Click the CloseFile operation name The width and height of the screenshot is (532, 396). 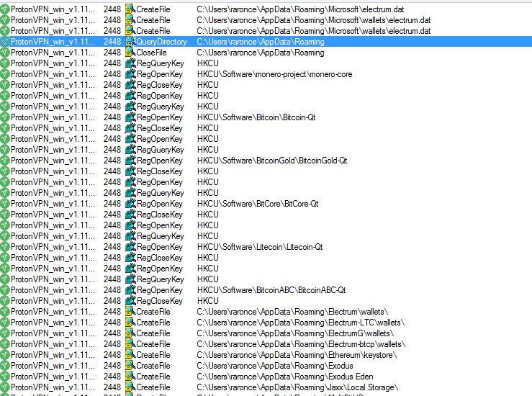click(151, 53)
